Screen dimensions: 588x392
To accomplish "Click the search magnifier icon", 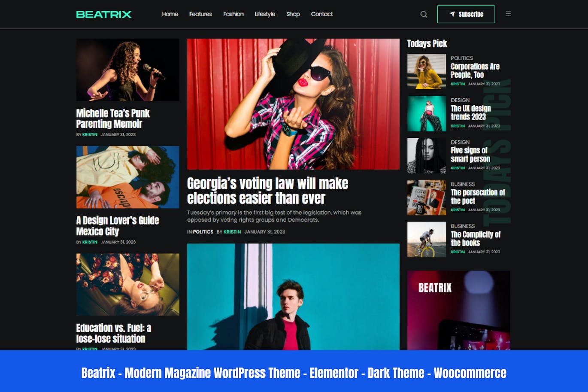I will click(x=424, y=14).
